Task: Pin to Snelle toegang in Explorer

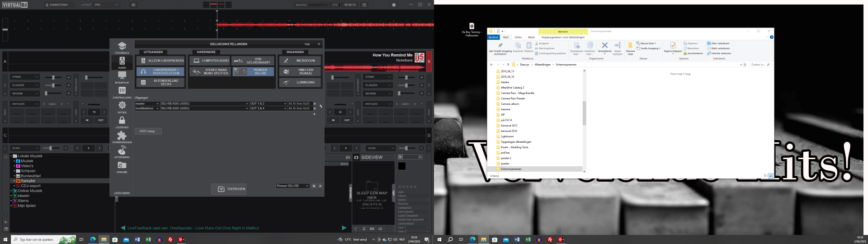Action: click(x=500, y=48)
